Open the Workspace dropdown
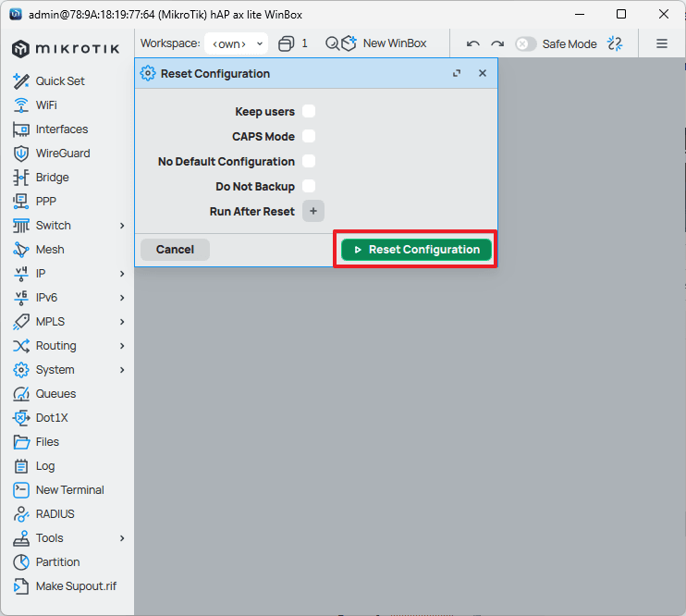The height and width of the screenshot is (616, 686). 236,43
